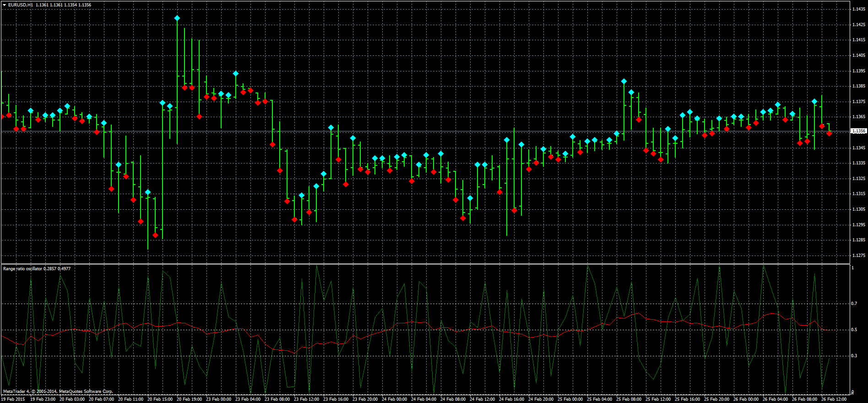
Task: Select the EURUSD,H1 chart title text
Action: [21, 5]
